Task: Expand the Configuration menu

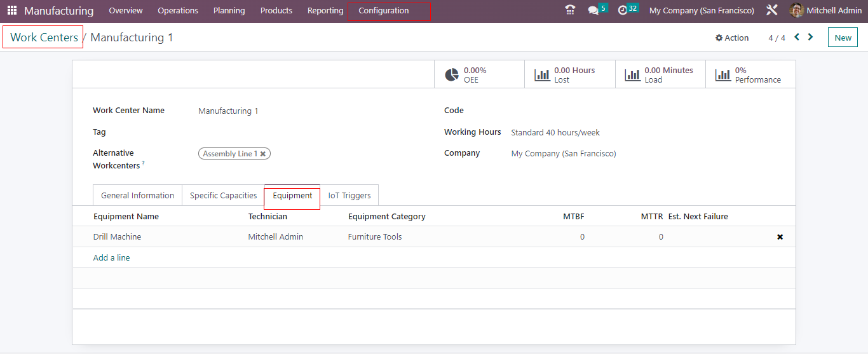Action: (x=383, y=11)
